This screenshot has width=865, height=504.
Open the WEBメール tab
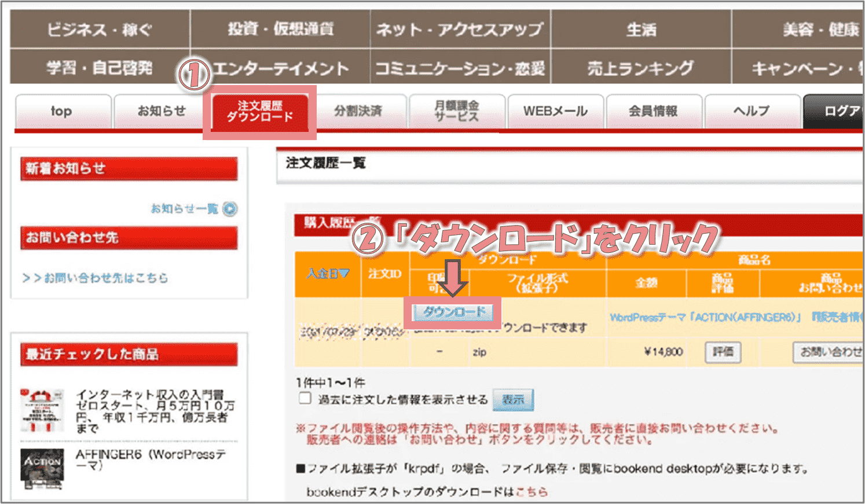[x=555, y=111]
